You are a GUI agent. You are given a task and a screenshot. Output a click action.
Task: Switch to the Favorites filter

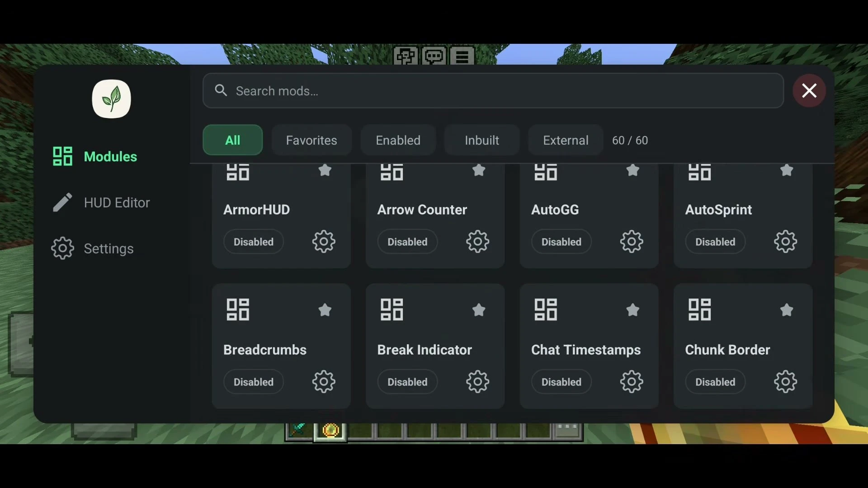(311, 140)
